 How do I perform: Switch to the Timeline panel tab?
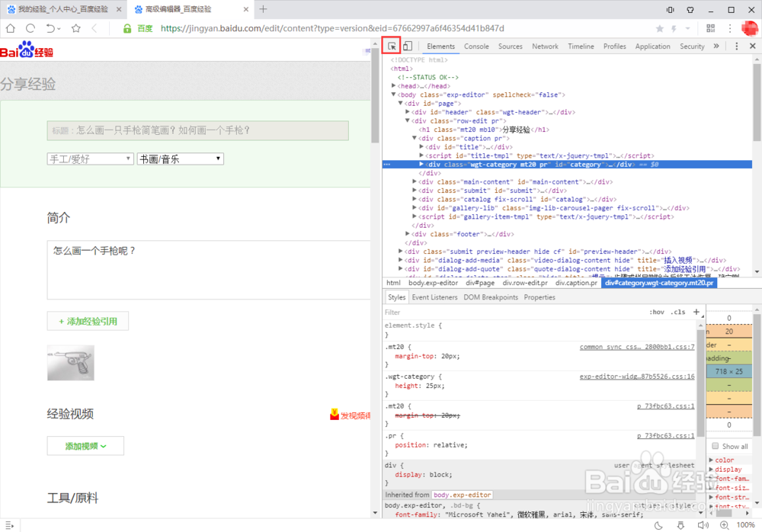coord(581,46)
